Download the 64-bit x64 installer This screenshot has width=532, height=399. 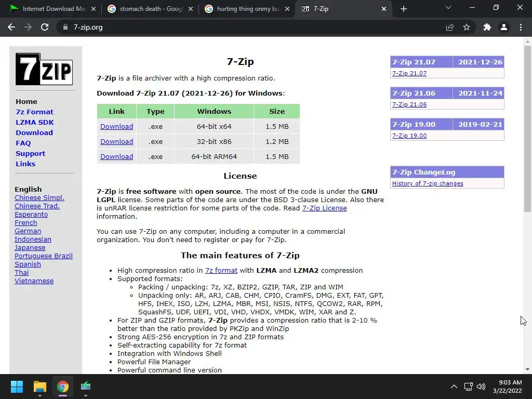pos(116,127)
